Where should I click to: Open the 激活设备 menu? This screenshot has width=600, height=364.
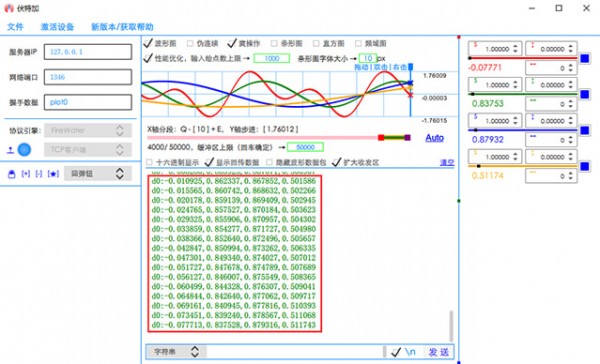click(57, 27)
